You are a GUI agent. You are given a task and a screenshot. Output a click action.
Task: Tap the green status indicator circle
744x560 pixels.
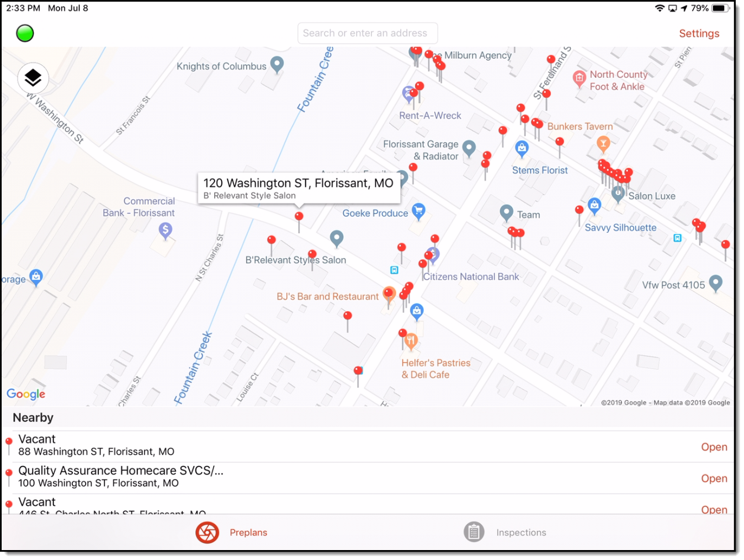(x=25, y=33)
